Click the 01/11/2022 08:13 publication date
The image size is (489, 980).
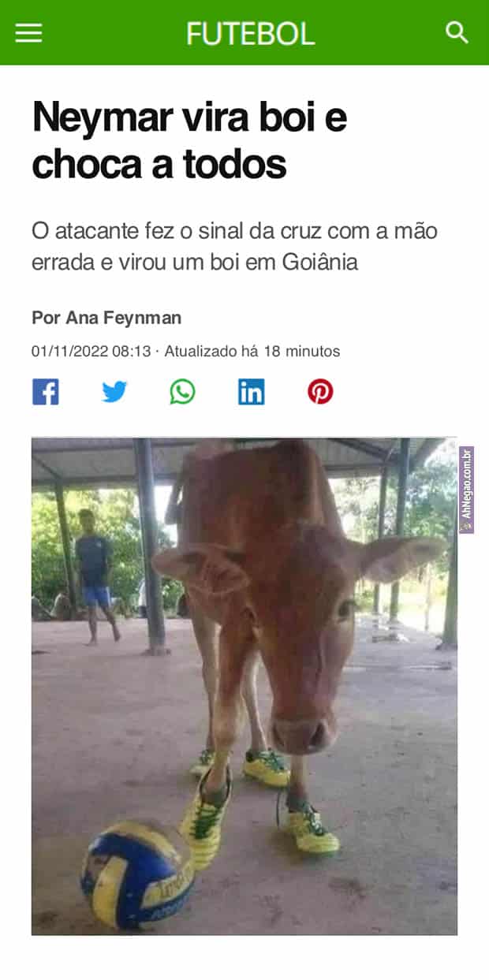click(91, 352)
